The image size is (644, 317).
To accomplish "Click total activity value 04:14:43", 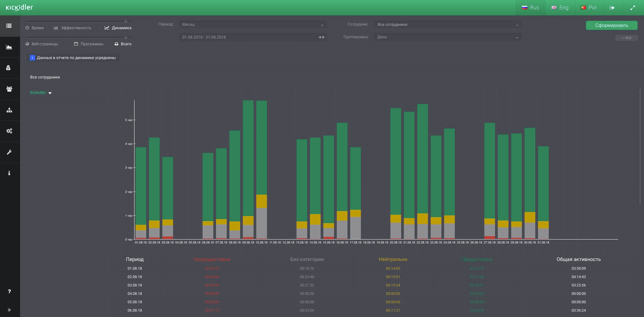I will [x=579, y=277].
